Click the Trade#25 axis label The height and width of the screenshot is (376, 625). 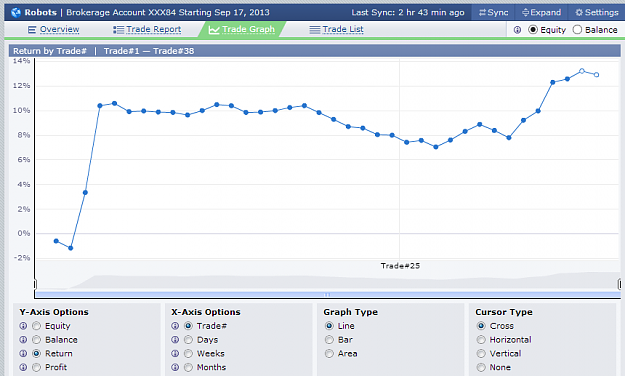click(x=400, y=266)
